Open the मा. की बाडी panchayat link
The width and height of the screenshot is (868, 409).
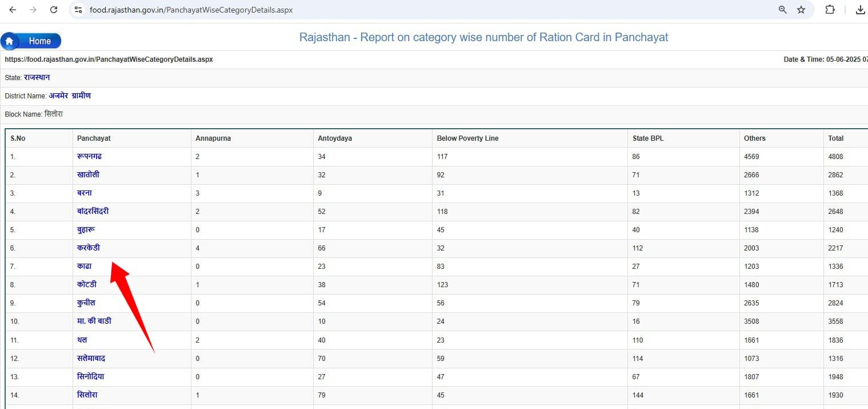[x=94, y=321]
